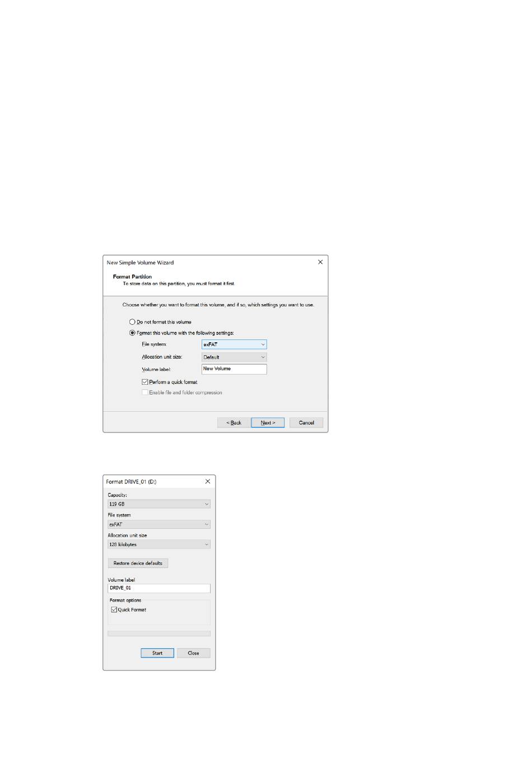Viewport: 532px width, 777px height.
Task: Cancel the volume wizard
Action: tap(306, 423)
